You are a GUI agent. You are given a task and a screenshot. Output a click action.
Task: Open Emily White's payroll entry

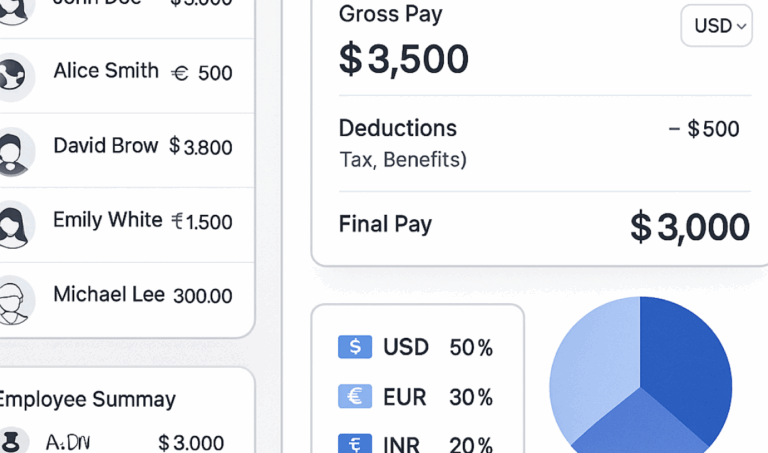click(x=126, y=225)
